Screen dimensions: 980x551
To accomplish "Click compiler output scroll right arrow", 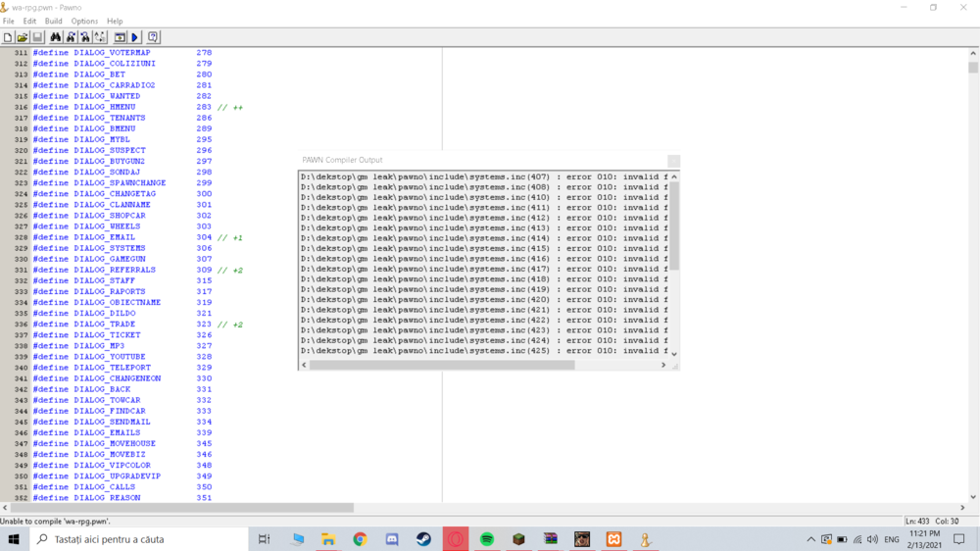I will tap(663, 365).
